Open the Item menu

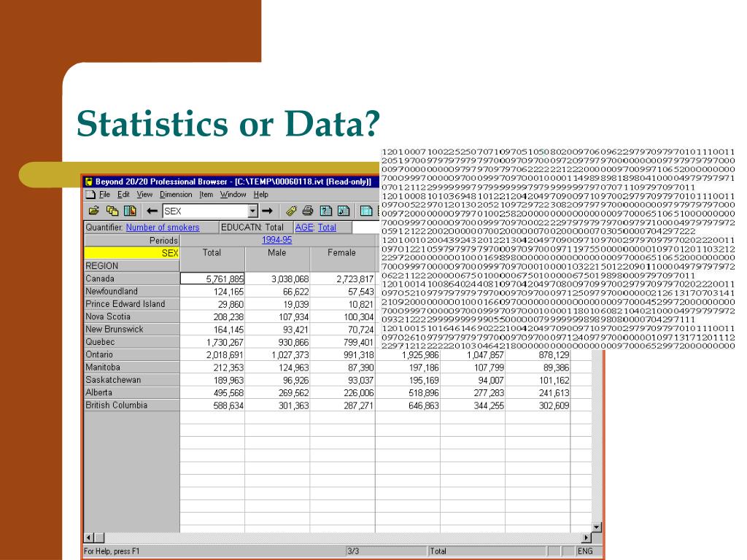(206, 194)
